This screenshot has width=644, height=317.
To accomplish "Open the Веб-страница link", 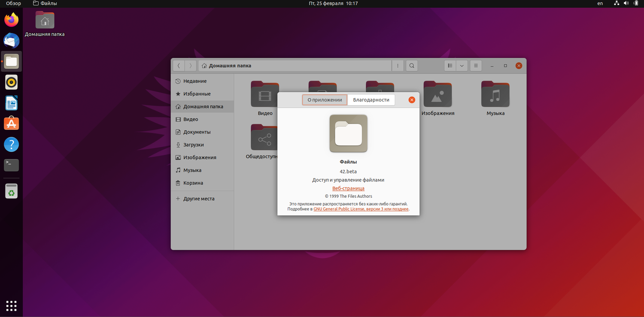I will point(348,188).
